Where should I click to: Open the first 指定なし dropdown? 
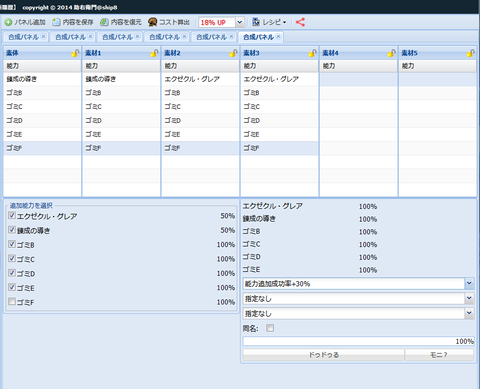(469, 298)
